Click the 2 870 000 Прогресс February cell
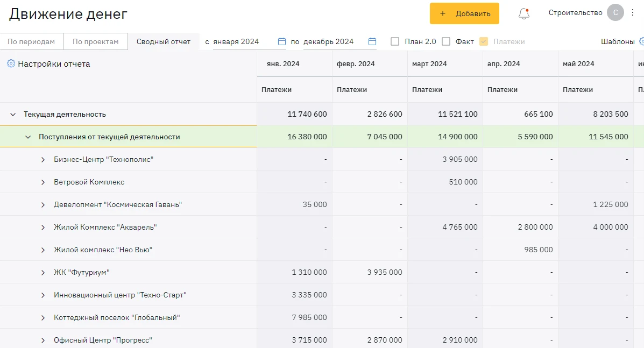 pos(370,339)
